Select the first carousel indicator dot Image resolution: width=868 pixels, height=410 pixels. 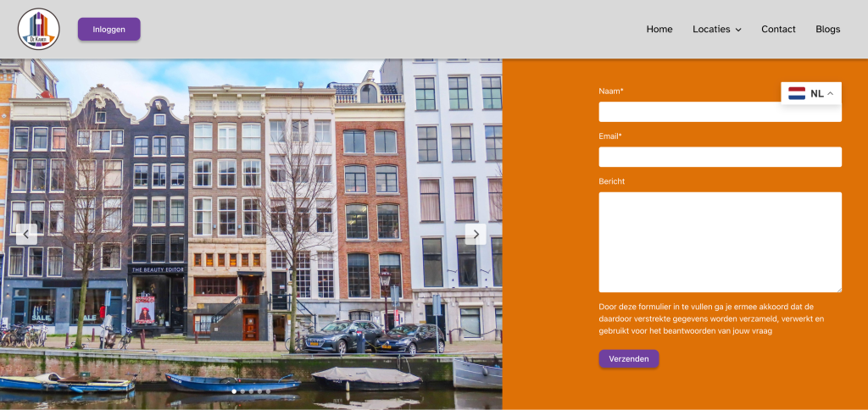coord(235,391)
